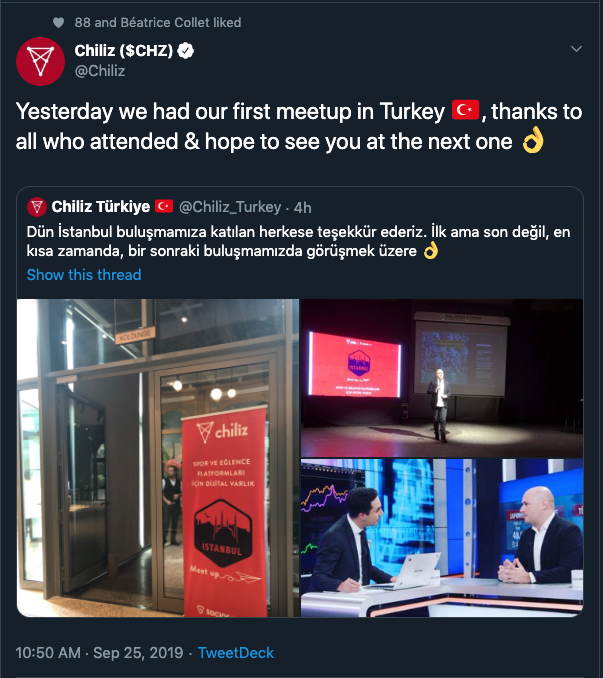603x678 pixels.
Task: Open the Chiliz Istanbul banner photo
Action: 158,458
